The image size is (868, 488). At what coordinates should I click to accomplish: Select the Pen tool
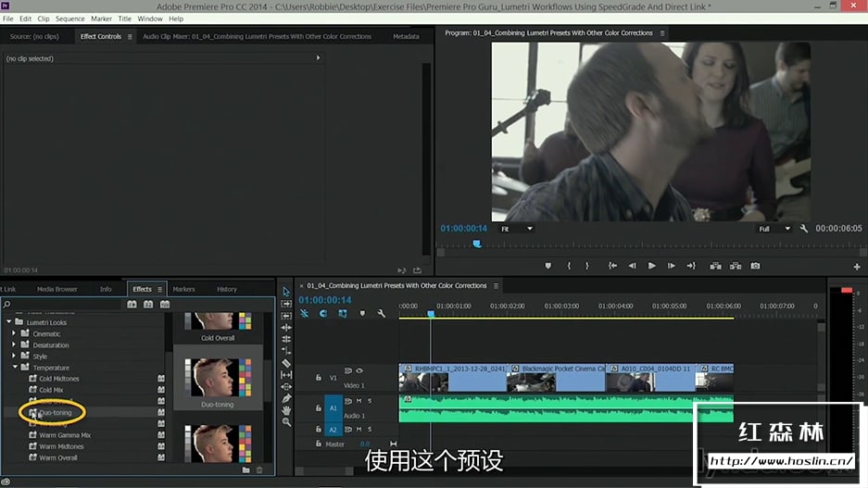(286, 398)
